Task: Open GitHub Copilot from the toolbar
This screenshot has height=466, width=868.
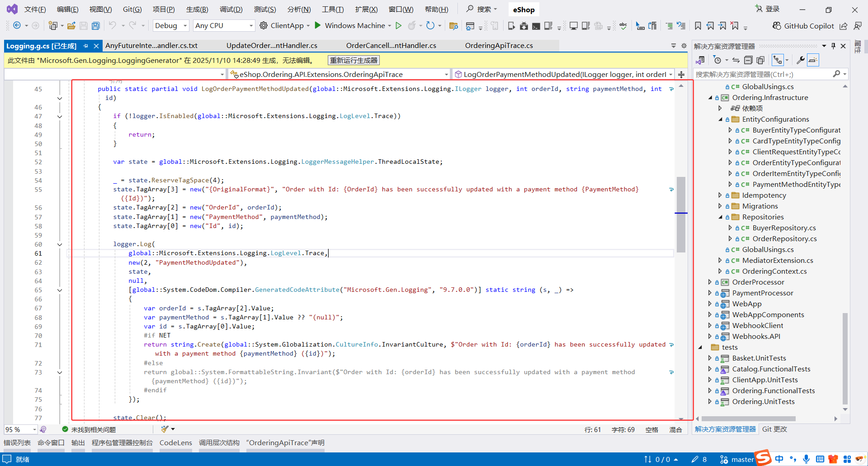Action: click(803, 26)
